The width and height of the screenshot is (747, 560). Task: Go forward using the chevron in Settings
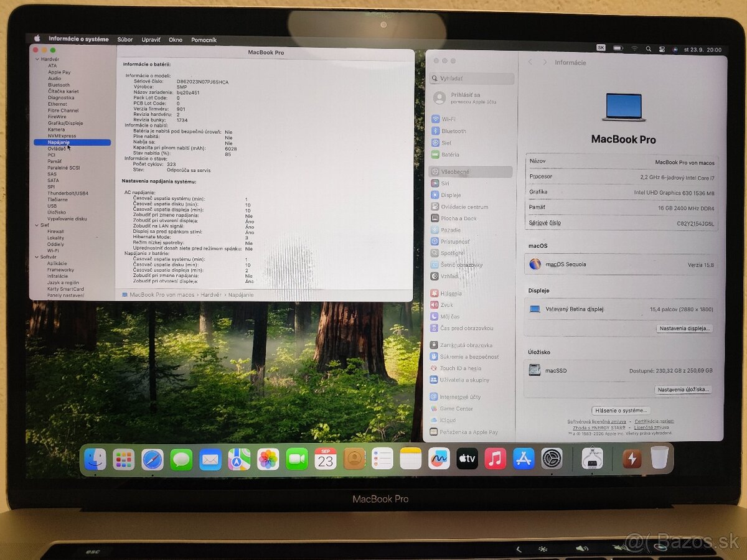tap(545, 62)
